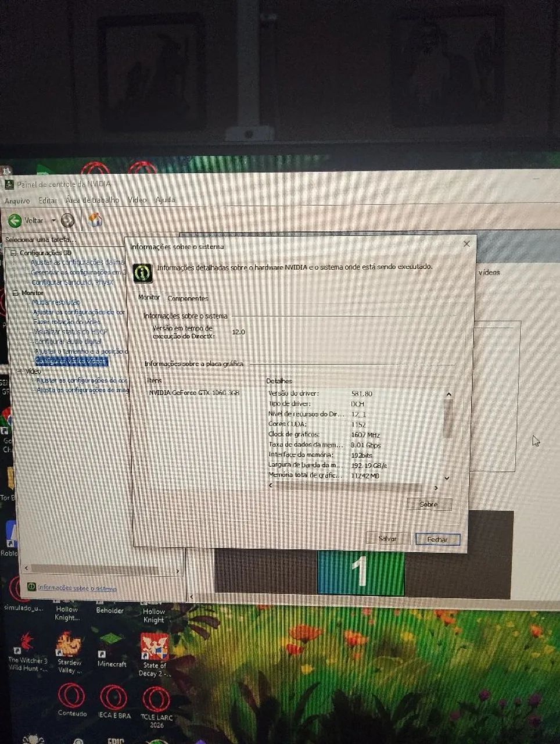Select Gerenciar as configurações em 3D
560x744 pixels.
tap(78, 272)
